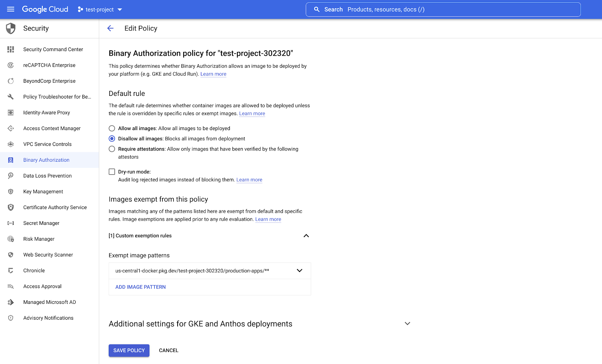The width and height of the screenshot is (602, 364).
Task: Click the Security Command Center icon
Action: coord(11,49)
